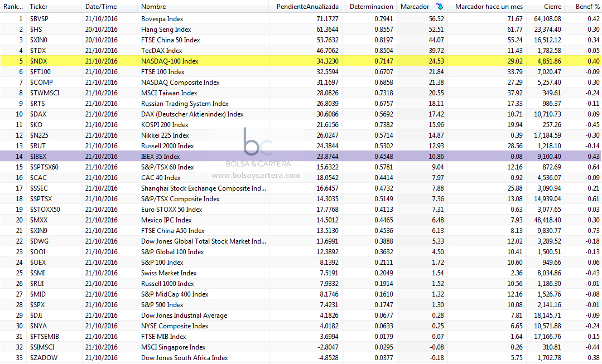Select 'FTSE MIB Index'
602x364 pixels.
pyautogui.click(x=163, y=337)
